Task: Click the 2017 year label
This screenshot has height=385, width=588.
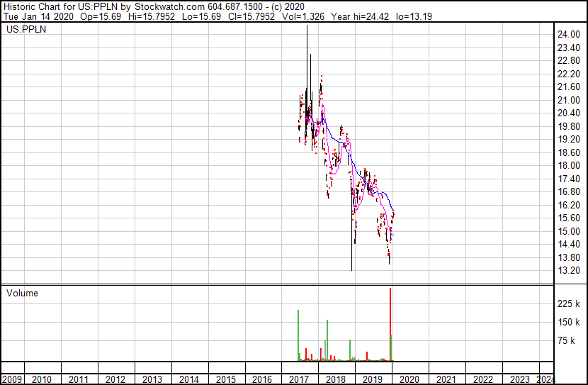Action: [299, 379]
